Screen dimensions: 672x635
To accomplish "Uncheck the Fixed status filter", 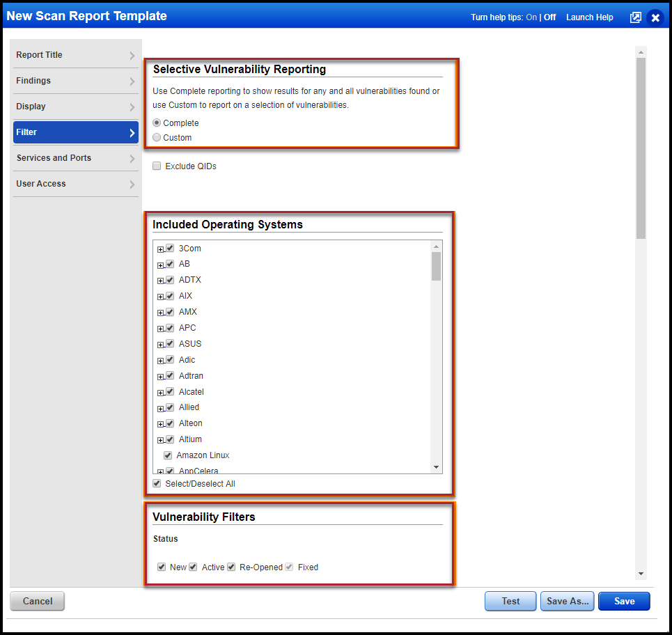I will (x=289, y=567).
